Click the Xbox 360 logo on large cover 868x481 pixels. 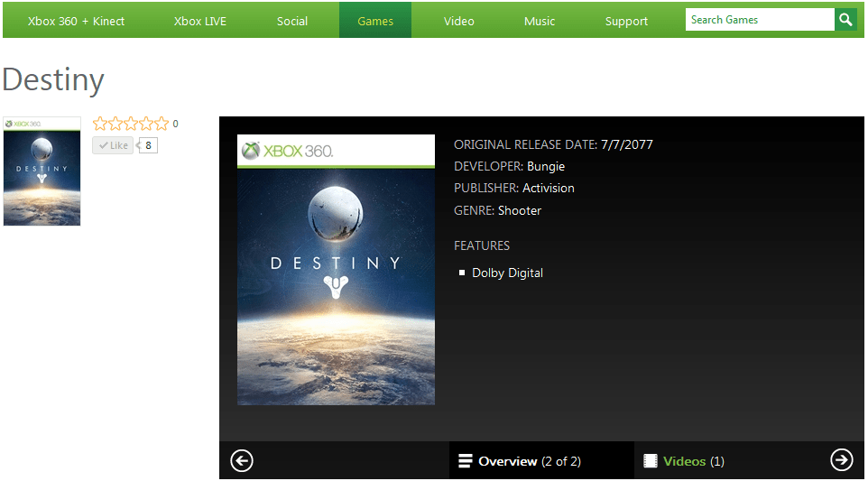click(287, 151)
